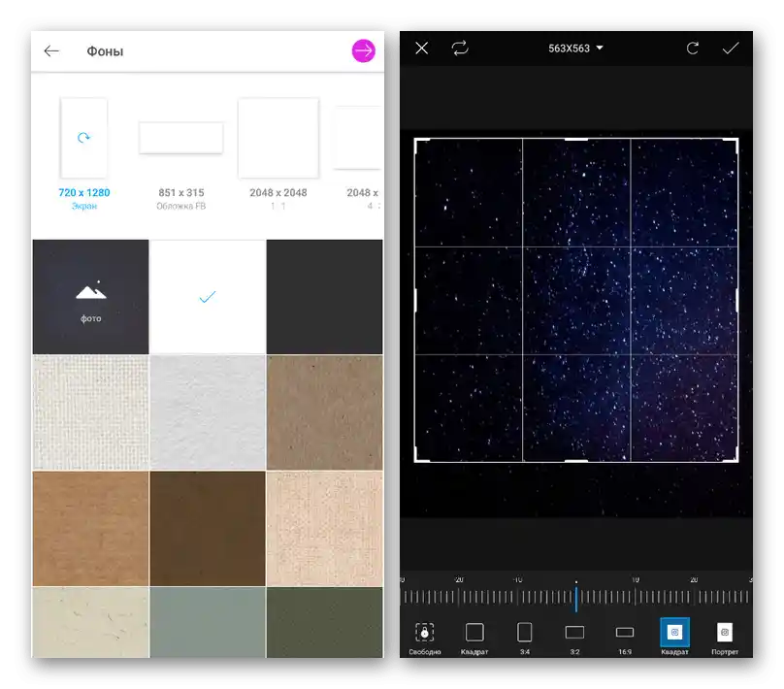The image size is (784, 689).
Task: Select the highlighted Instagram Квадрат preset
Action: pyautogui.click(x=674, y=637)
